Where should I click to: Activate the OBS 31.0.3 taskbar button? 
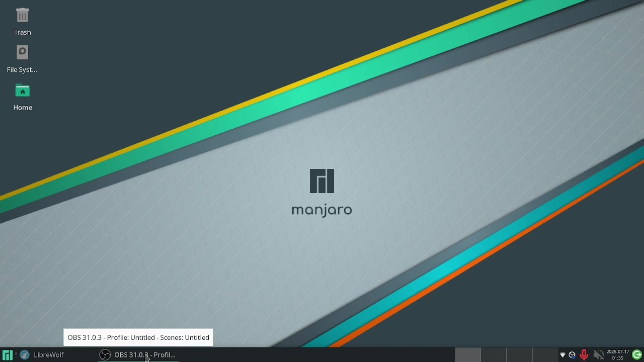[138, 355]
